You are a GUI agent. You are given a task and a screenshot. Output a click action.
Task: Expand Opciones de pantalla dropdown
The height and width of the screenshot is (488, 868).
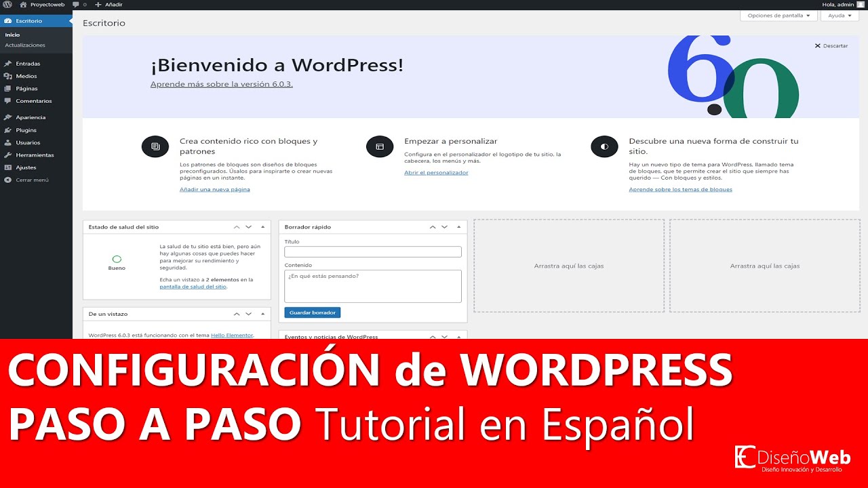(x=778, y=16)
